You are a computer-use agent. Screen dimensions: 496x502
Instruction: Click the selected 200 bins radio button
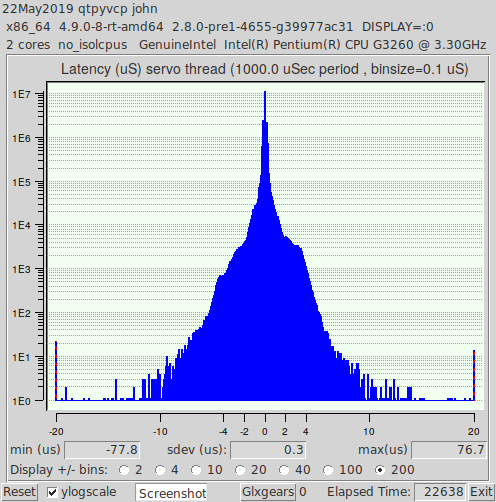tap(380, 470)
